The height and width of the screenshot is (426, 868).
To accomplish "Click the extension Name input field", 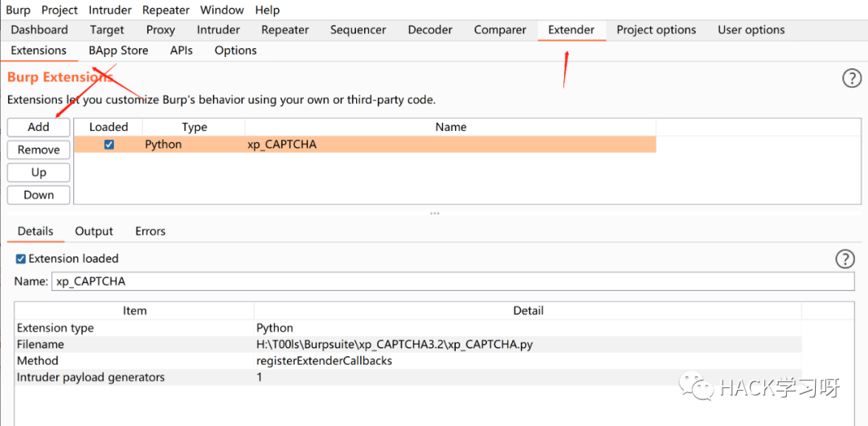I will (x=452, y=281).
